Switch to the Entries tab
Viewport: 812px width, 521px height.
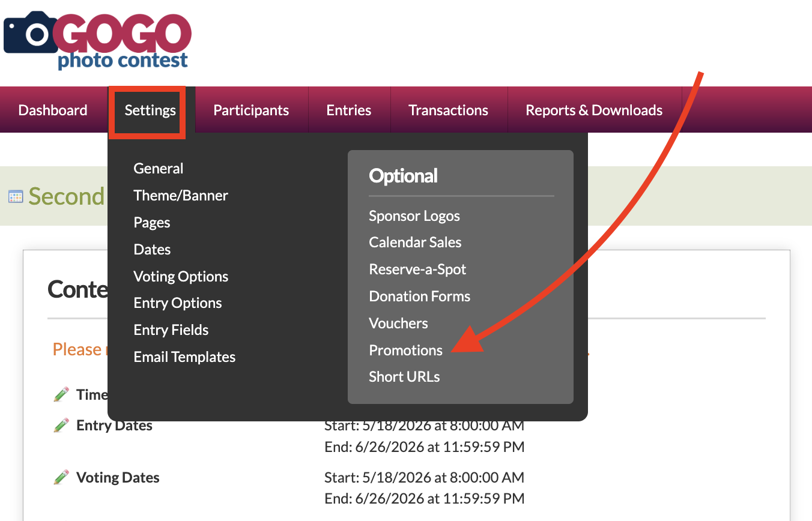click(x=349, y=110)
